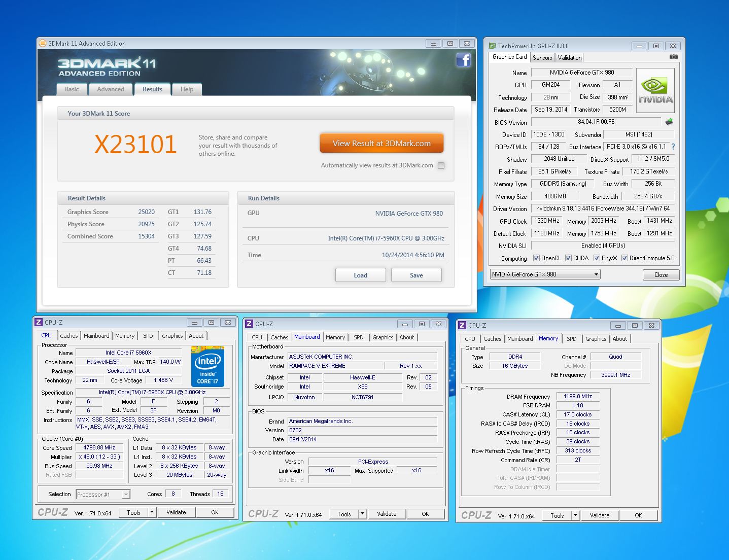Expand Tools dropdown arrow in middle CPU-Z
The height and width of the screenshot is (560, 729).
point(362,514)
